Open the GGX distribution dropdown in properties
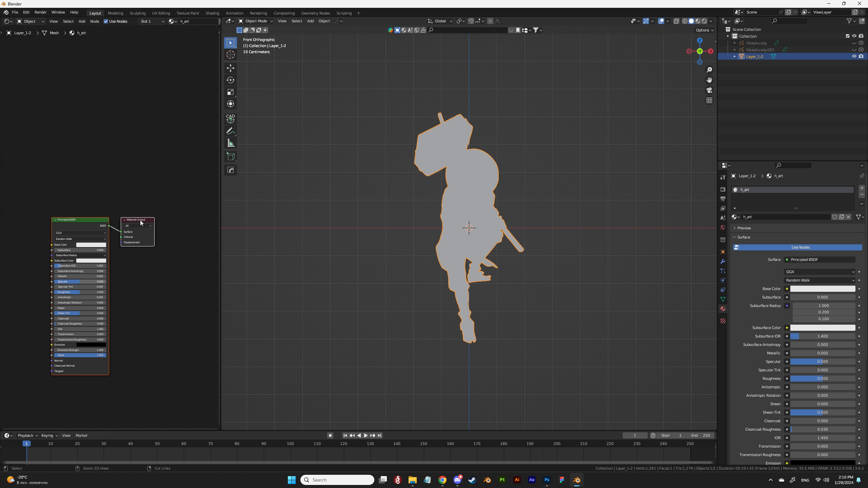The width and height of the screenshot is (868, 488). click(819, 272)
